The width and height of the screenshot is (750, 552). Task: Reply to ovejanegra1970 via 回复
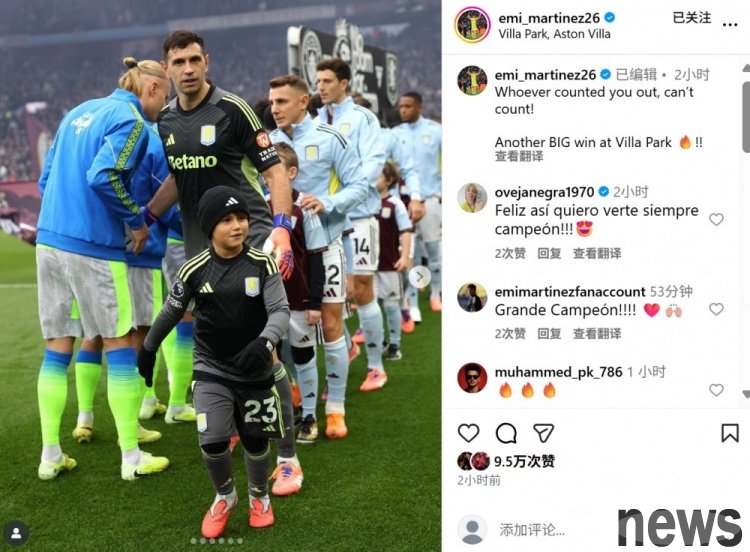549,253
